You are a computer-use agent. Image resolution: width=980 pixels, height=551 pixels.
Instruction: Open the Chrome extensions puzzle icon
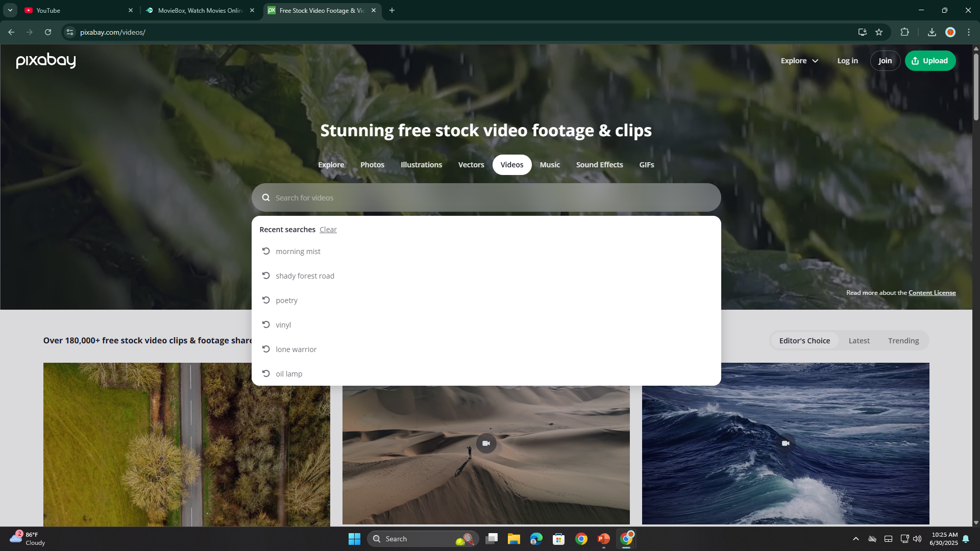point(904,32)
